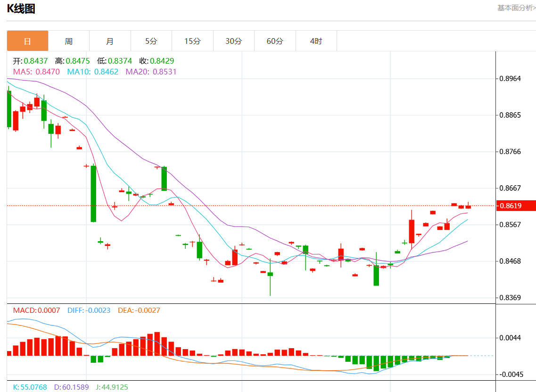Click the 0.8964 price axis label

[x=510, y=78]
